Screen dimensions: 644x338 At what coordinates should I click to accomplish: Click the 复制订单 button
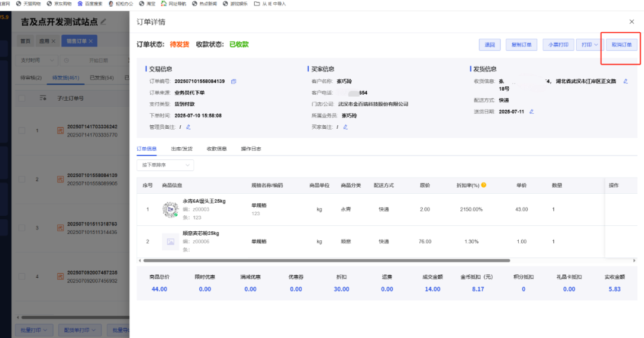[x=521, y=45]
